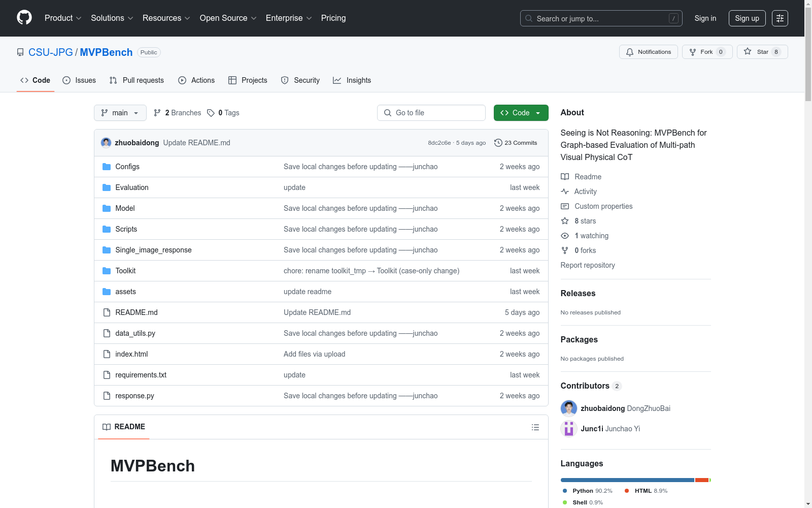This screenshot has height=508, width=812.
Task: Click the Python language bar segment
Action: pos(627,480)
